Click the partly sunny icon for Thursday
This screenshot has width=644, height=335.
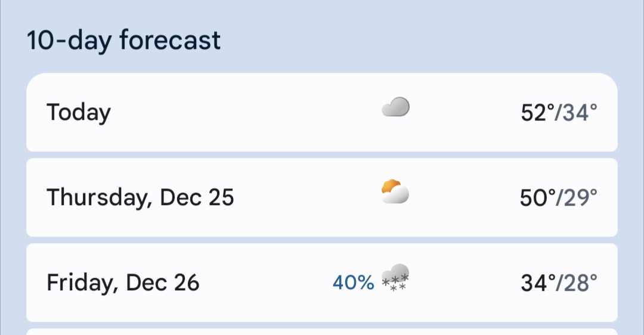click(x=395, y=192)
